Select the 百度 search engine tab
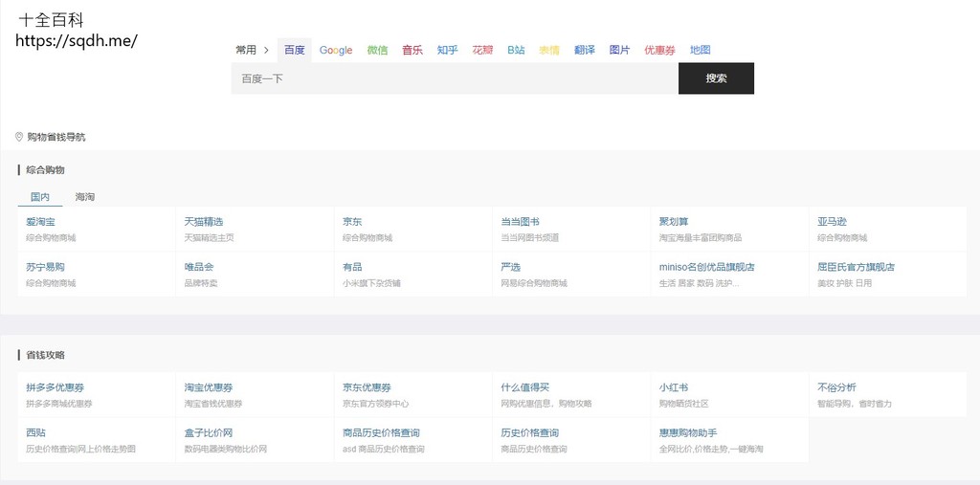This screenshot has height=485, width=980. pos(294,51)
